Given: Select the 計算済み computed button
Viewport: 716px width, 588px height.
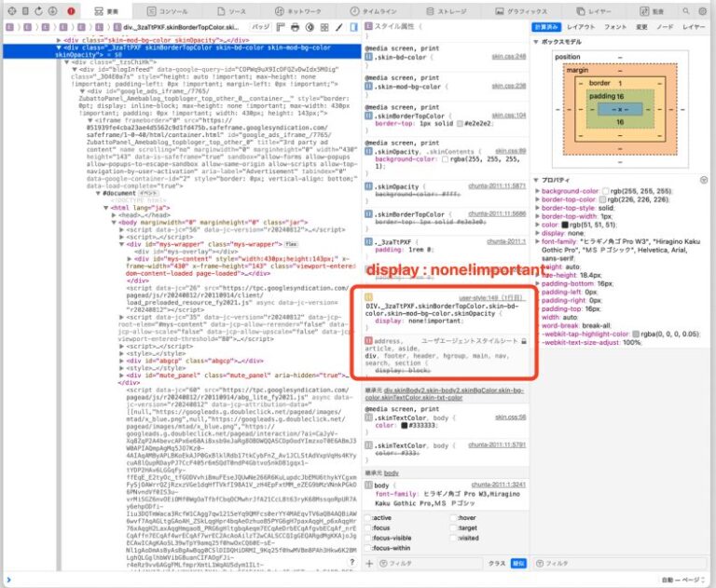Looking at the screenshot, I should coord(546,27).
